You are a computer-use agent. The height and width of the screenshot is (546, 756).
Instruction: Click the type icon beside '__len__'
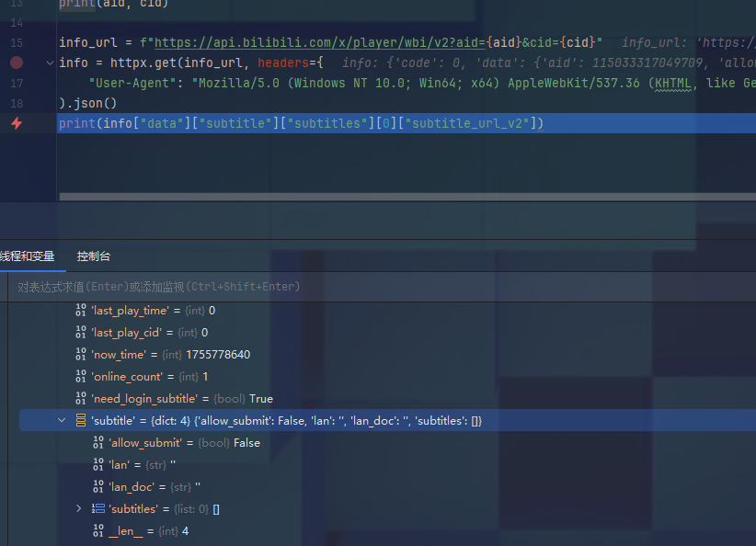(98, 530)
